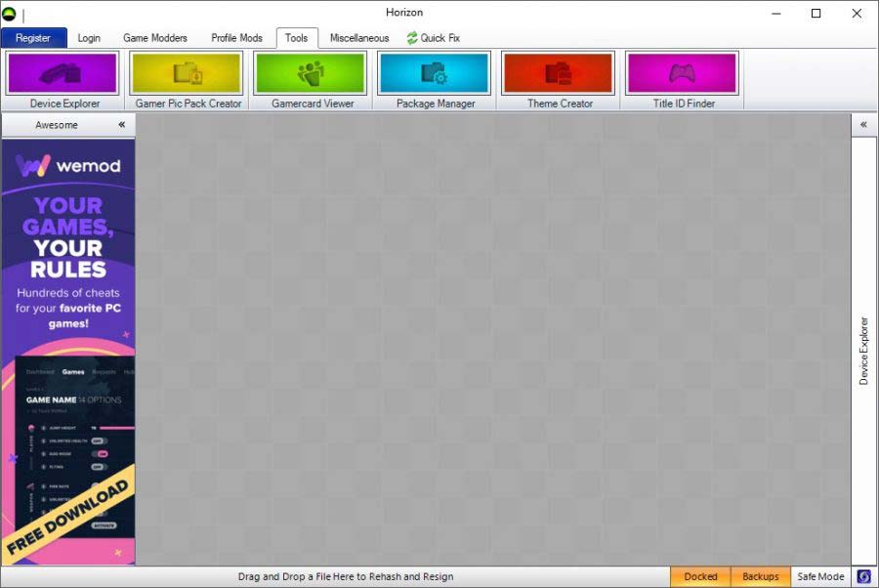879x588 pixels.
Task: Click the Horizon logo in the title bar
Action: click(x=10, y=14)
